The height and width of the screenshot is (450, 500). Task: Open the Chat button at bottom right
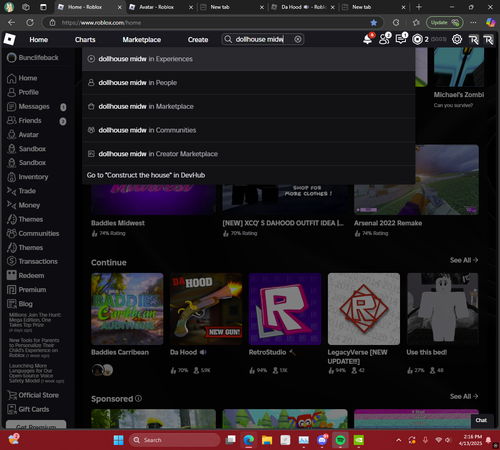tap(481, 420)
